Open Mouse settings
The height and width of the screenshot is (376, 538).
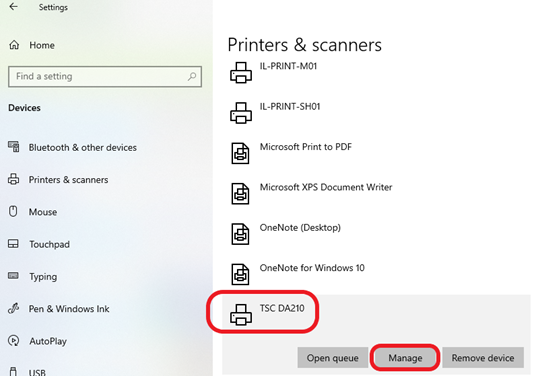click(x=43, y=212)
